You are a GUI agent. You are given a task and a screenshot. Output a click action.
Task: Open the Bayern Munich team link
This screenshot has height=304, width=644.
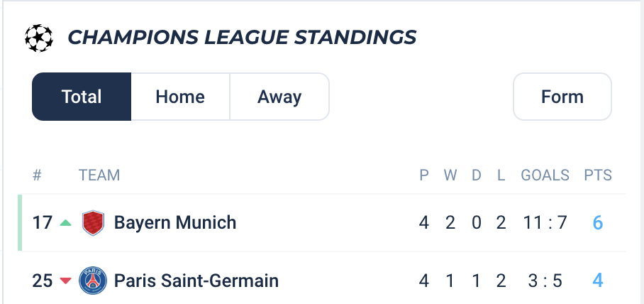[175, 223]
